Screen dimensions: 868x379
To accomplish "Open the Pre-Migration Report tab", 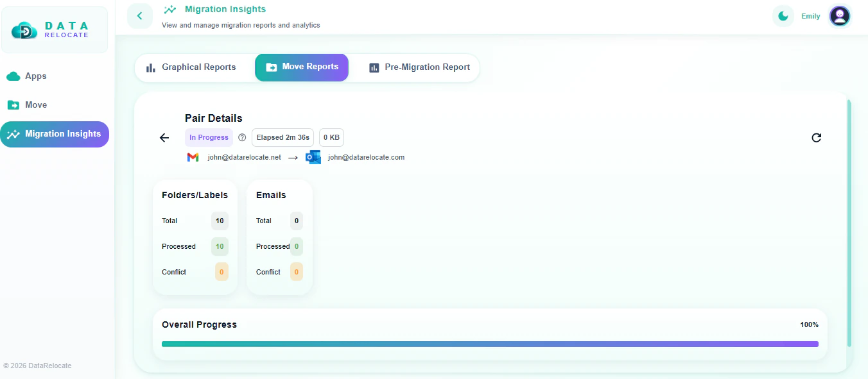I will [x=419, y=67].
